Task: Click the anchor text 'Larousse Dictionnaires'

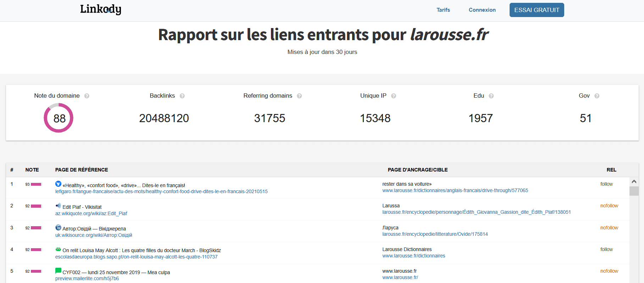Action: pyautogui.click(x=407, y=249)
